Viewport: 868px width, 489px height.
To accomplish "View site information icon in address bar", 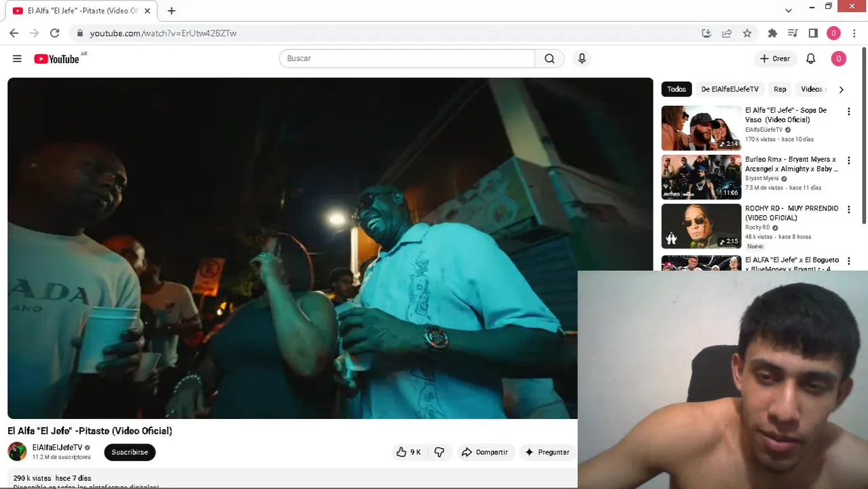I will (x=80, y=33).
